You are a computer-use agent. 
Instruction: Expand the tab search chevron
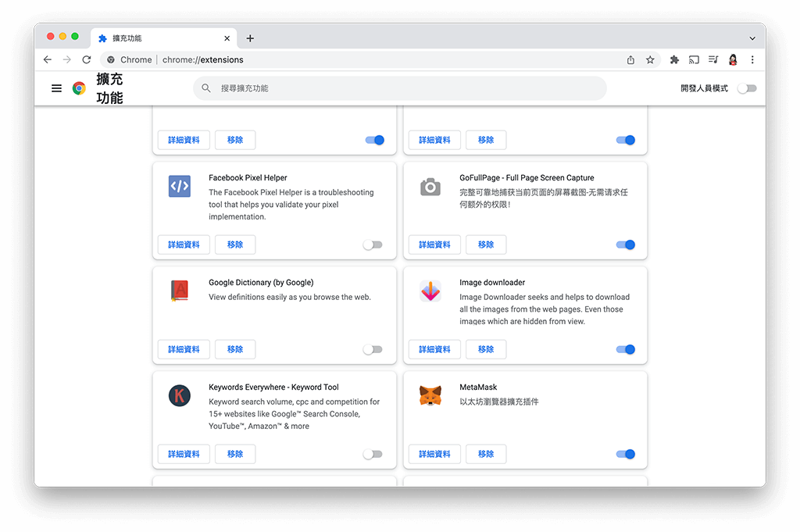tap(752, 38)
